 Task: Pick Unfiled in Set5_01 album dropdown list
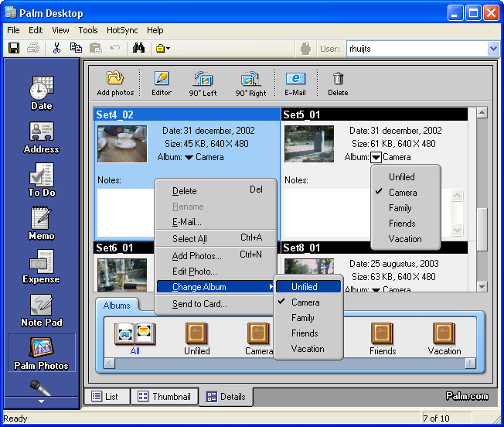(405, 177)
